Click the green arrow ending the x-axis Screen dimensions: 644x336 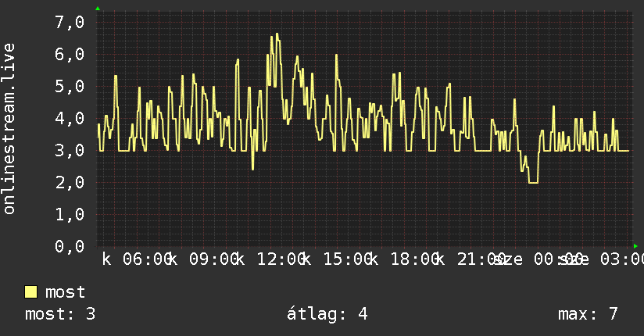click(635, 246)
